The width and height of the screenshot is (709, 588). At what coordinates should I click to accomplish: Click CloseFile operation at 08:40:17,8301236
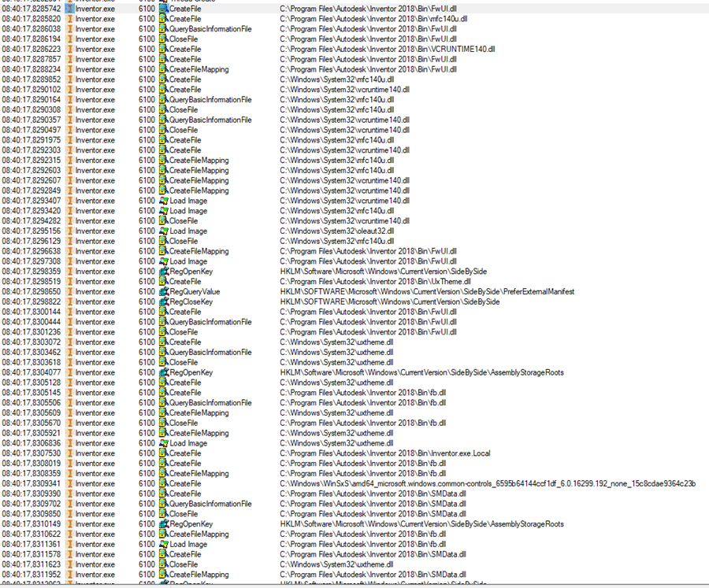click(x=184, y=331)
